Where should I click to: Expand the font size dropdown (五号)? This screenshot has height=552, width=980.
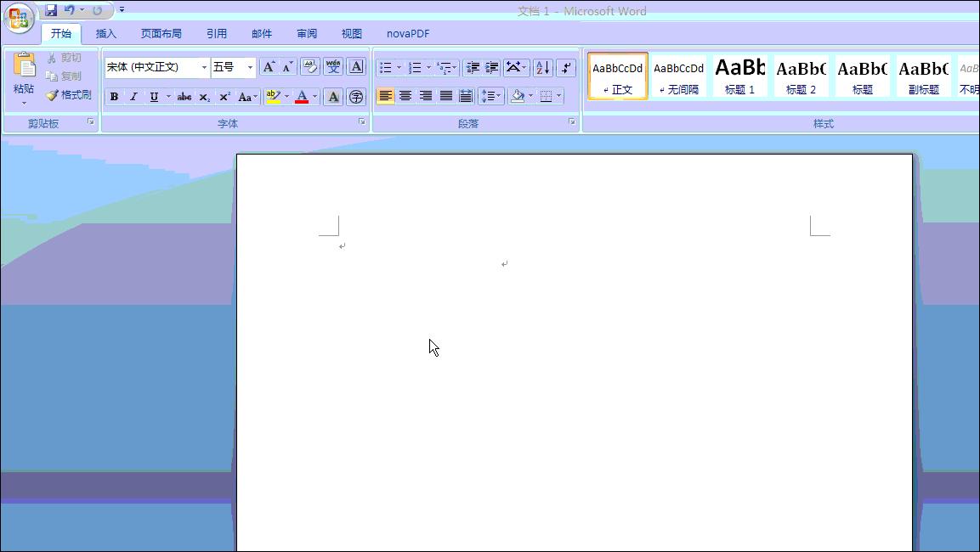point(250,67)
